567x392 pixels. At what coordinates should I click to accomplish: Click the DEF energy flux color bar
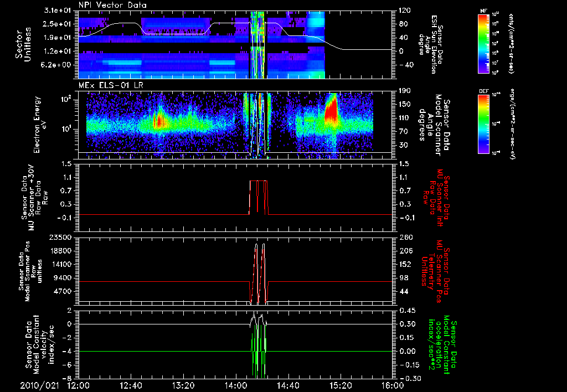point(483,124)
